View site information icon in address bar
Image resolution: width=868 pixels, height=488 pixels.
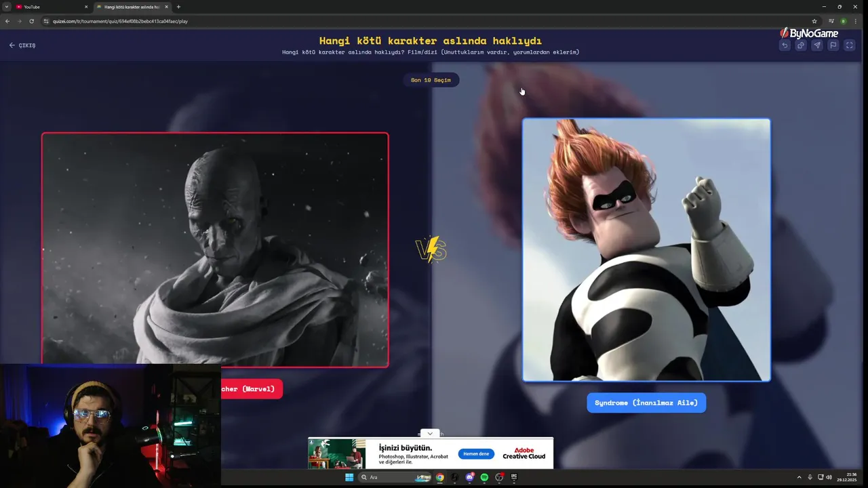pos(46,21)
